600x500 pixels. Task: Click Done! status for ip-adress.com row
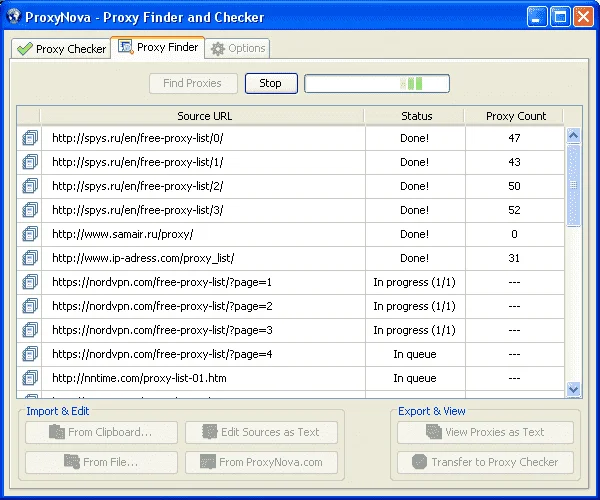click(414, 258)
